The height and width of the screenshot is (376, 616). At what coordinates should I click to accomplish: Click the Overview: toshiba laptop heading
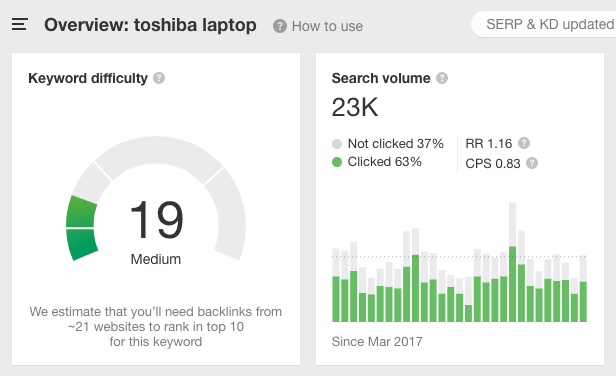150,25
